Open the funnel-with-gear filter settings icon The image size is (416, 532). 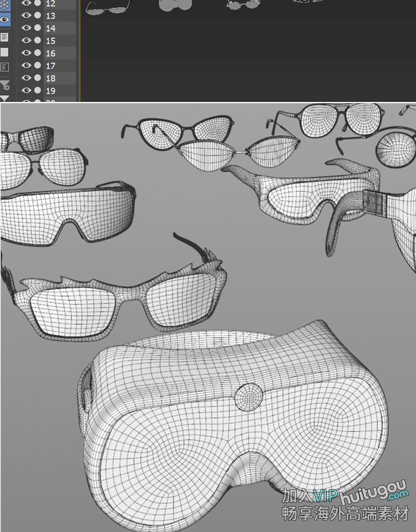[x=5, y=85]
